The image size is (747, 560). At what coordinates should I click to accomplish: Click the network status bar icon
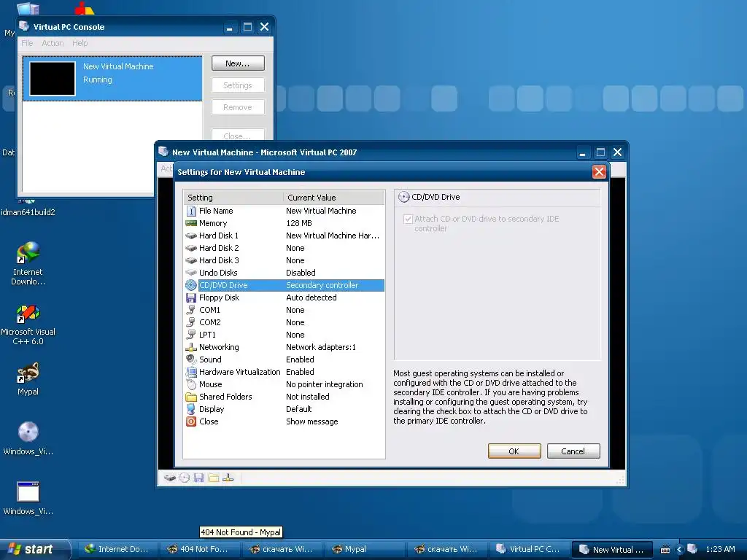coord(228,478)
